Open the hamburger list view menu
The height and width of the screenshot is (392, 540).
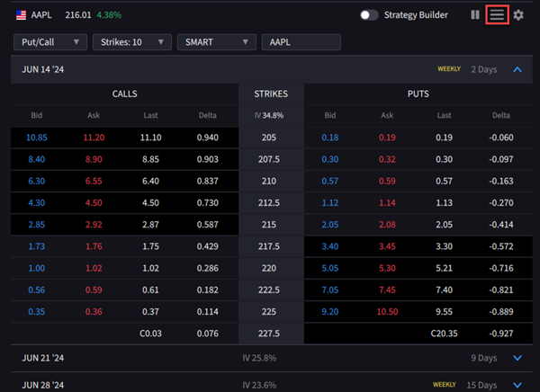497,14
